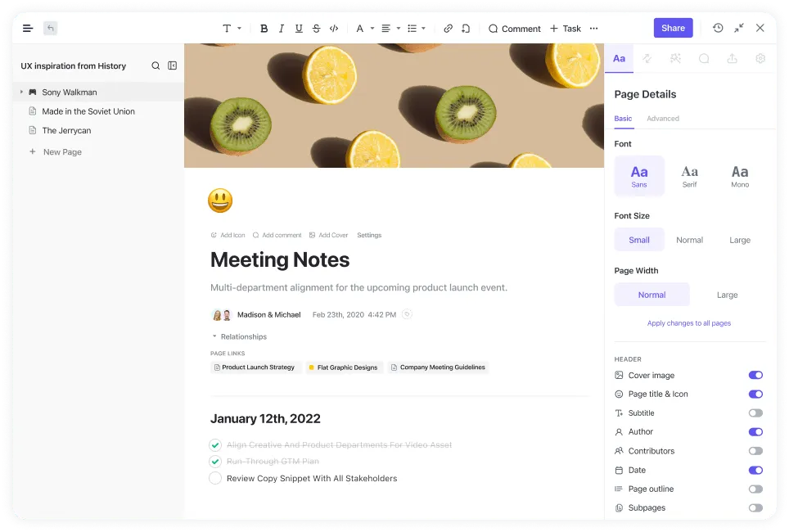Select the strikethrough formatting icon
The width and height of the screenshot is (789, 532).
click(316, 28)
